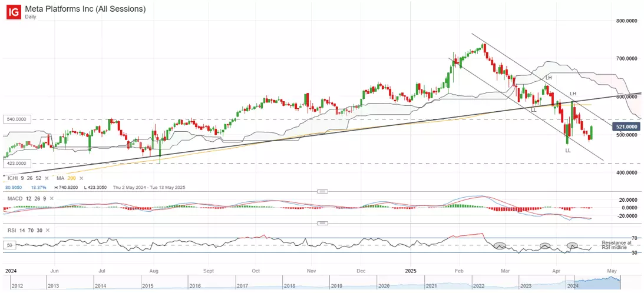
Task: Click the 600.0000 price axis label
Action: 626,96
